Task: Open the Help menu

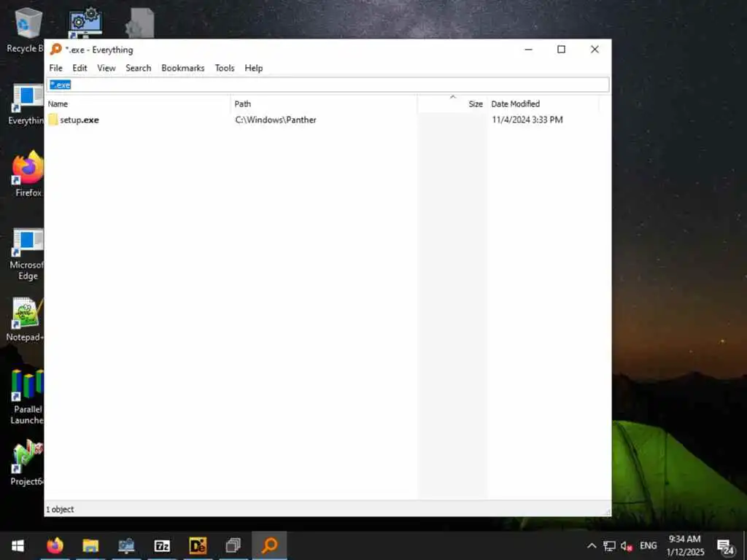Action: tap(253, 68)
